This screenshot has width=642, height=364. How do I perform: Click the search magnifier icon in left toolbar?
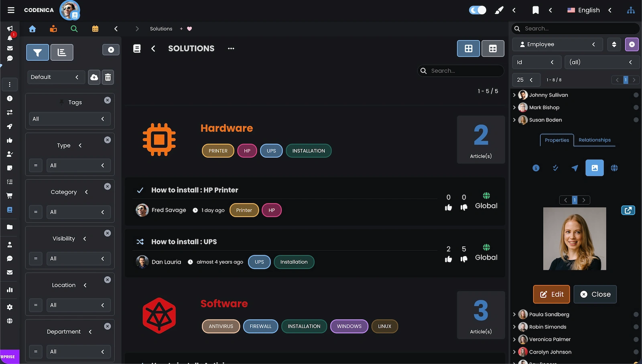pos(74,28)
